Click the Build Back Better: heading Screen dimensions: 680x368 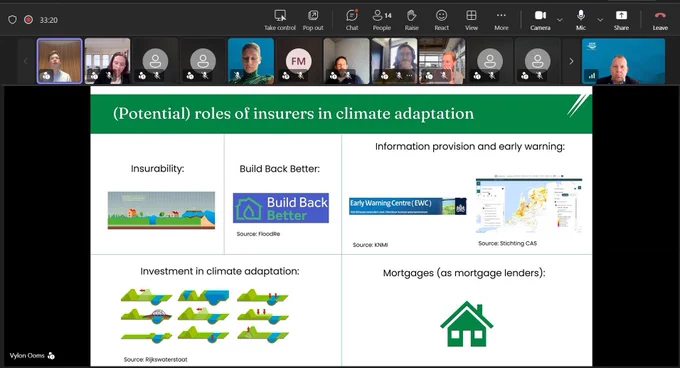pos(279,169)
